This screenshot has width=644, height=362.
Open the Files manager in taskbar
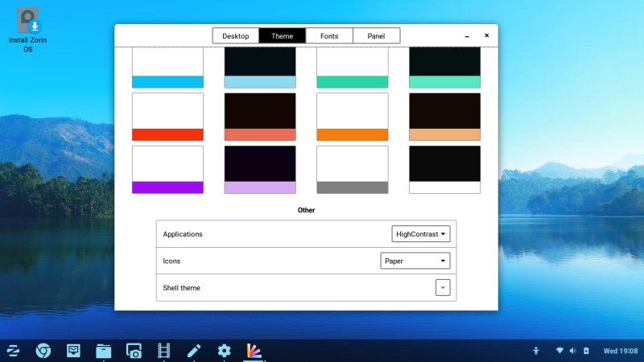tap(104, 352)
